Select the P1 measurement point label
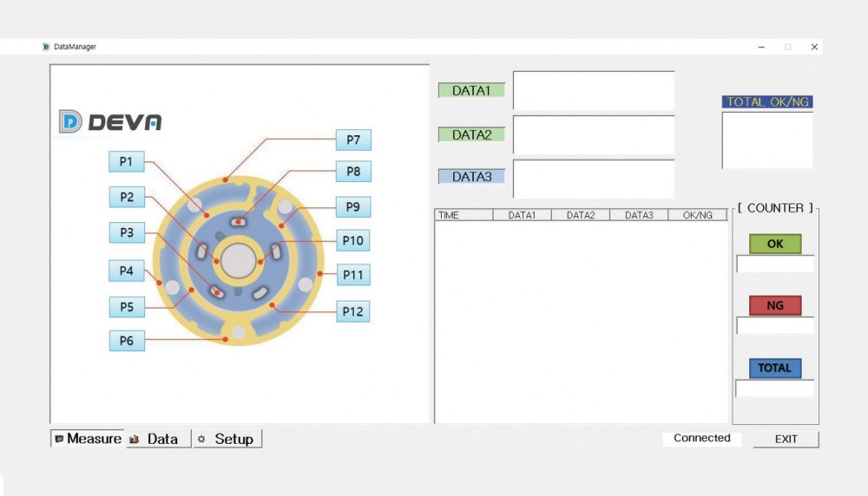The image size is (868, 496). (x=127, y=161)
